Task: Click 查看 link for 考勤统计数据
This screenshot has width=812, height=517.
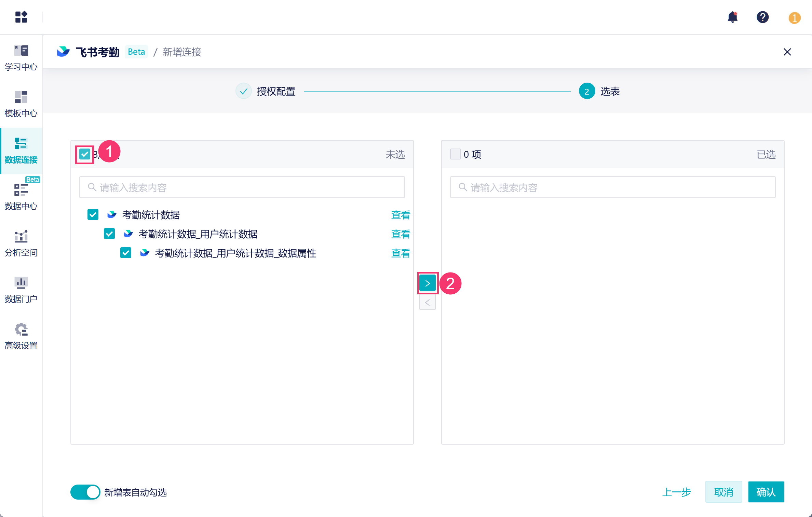Action: pyautogui.click(x=400, y=215)
